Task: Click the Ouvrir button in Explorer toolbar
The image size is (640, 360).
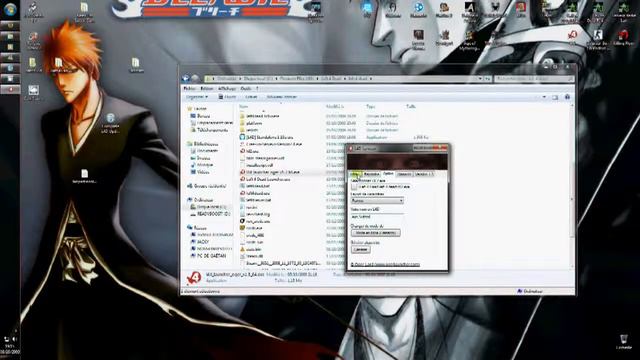Action: (227, 97)
